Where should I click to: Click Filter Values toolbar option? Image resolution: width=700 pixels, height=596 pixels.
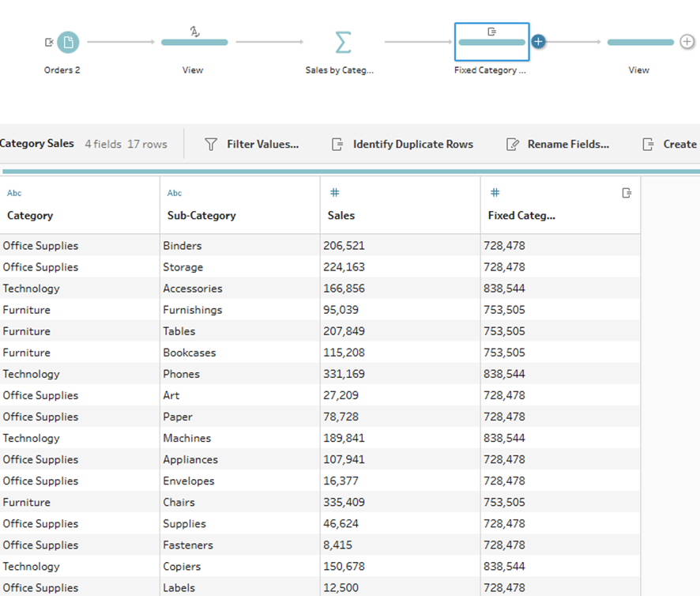(x=252, y=144)
